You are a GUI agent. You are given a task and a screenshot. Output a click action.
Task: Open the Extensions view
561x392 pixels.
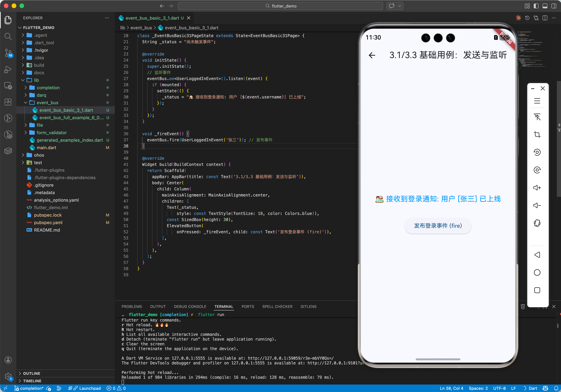[x=8, y=102]
